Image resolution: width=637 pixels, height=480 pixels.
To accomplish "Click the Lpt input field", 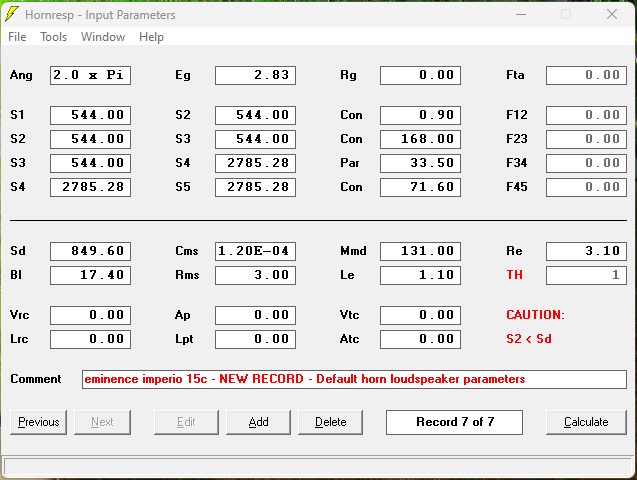I will pyautogui.click(x=256, y=339).
